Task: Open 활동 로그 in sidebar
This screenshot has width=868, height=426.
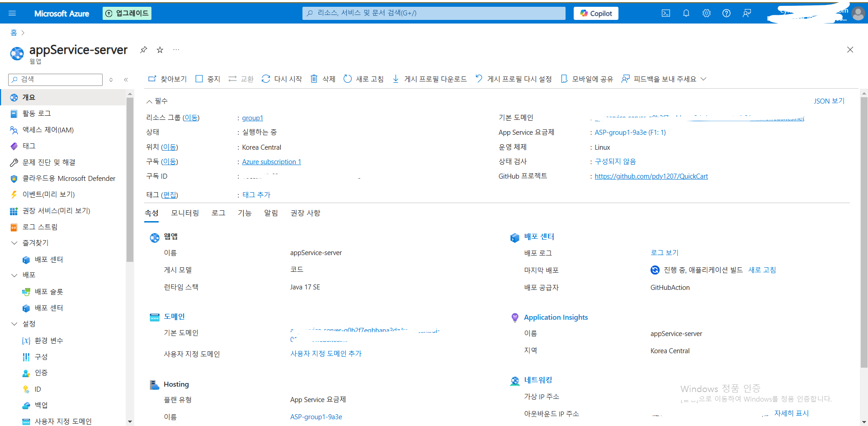Action: coord(63,114)
